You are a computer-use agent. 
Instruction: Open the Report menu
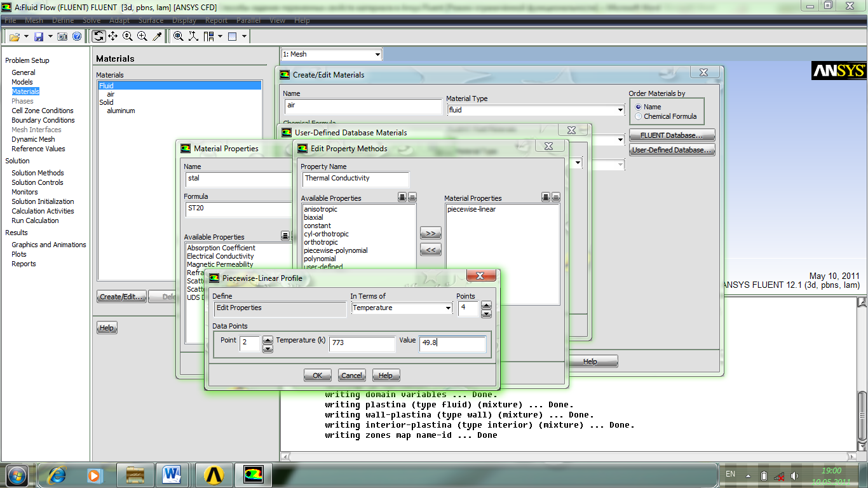216,20
